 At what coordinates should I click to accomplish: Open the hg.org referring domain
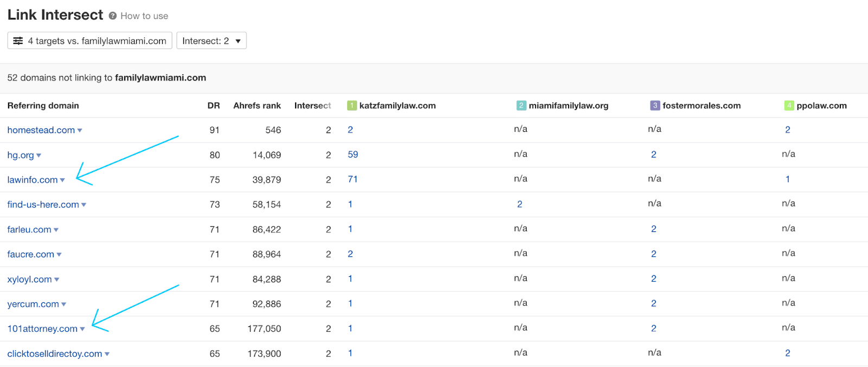tap(21, 155)
